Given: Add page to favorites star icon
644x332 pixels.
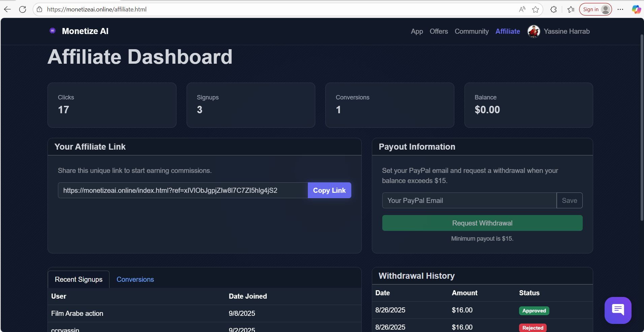Looking at the screenshot, I should [536, 9].
